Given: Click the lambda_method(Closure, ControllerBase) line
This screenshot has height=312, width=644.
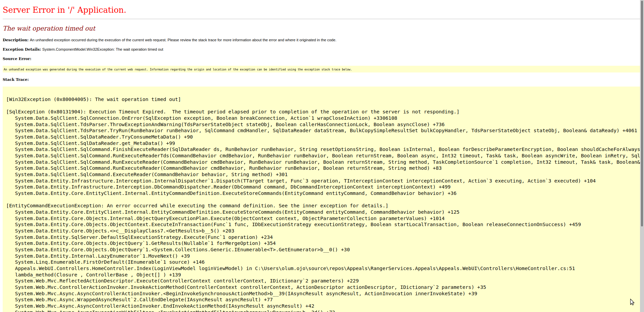Looking at the screenshot, I should (x=98, y=275).
